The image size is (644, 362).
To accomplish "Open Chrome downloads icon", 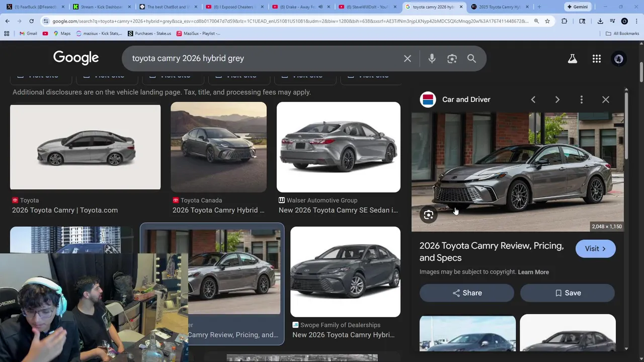I will (x=600, y=21).
